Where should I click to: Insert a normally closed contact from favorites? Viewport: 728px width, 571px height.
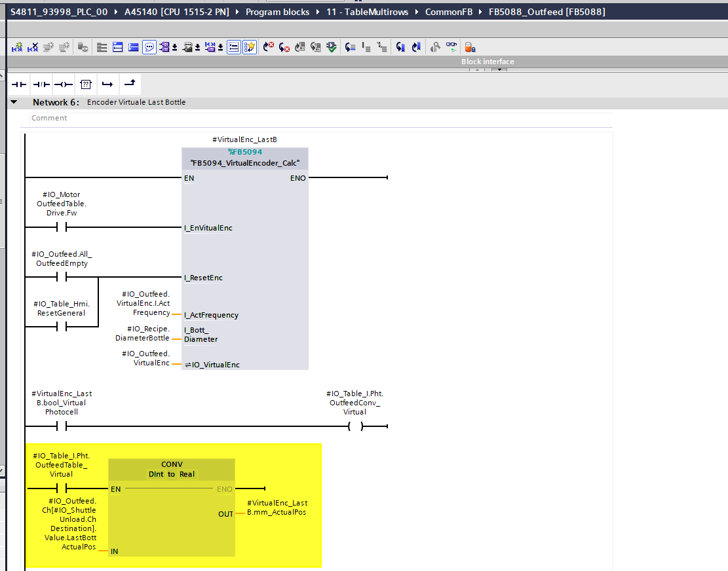(x=41, y=84)
